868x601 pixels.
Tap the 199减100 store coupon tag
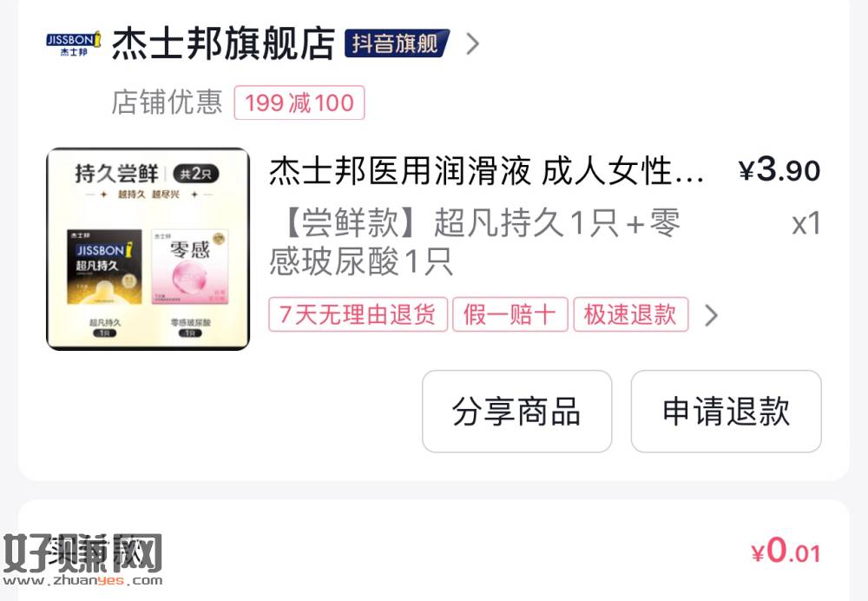coord(299,102)
